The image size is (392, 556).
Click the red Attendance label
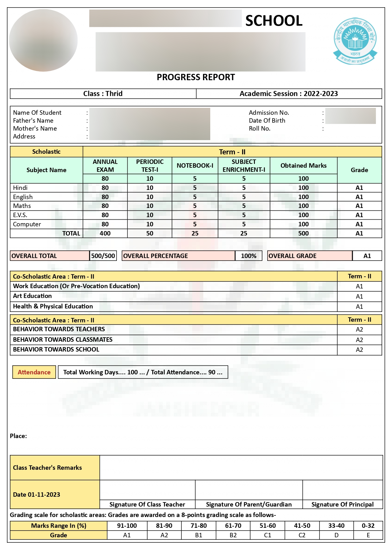(x=34, y=372)
